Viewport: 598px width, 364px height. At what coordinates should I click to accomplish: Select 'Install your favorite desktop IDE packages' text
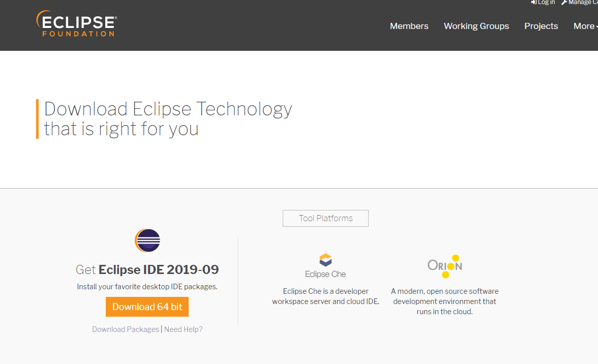(147, 287)
